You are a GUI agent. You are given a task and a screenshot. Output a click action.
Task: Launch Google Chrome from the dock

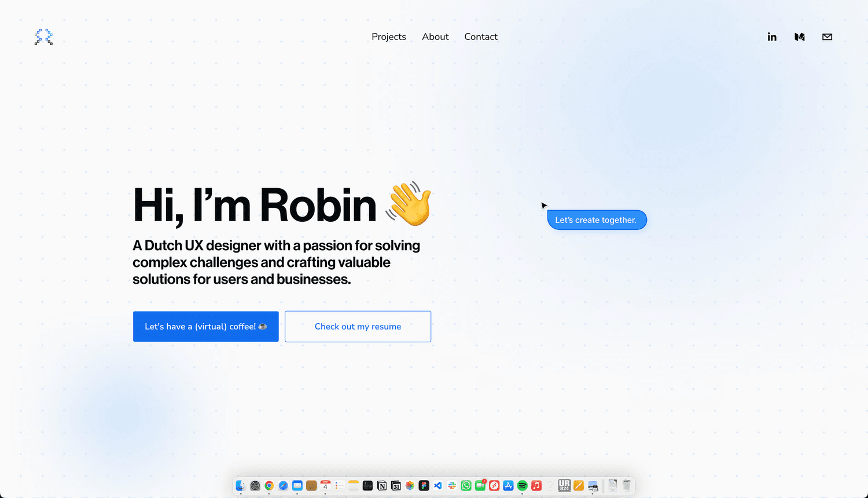pos(269,486)
